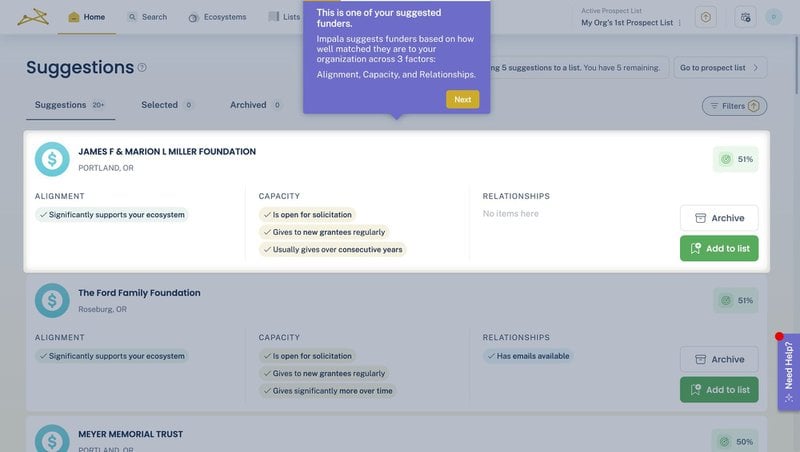Click the 50% match score on Meyer Memorial Trust
The height and width of the screenshot is (452, 800).
736,441
